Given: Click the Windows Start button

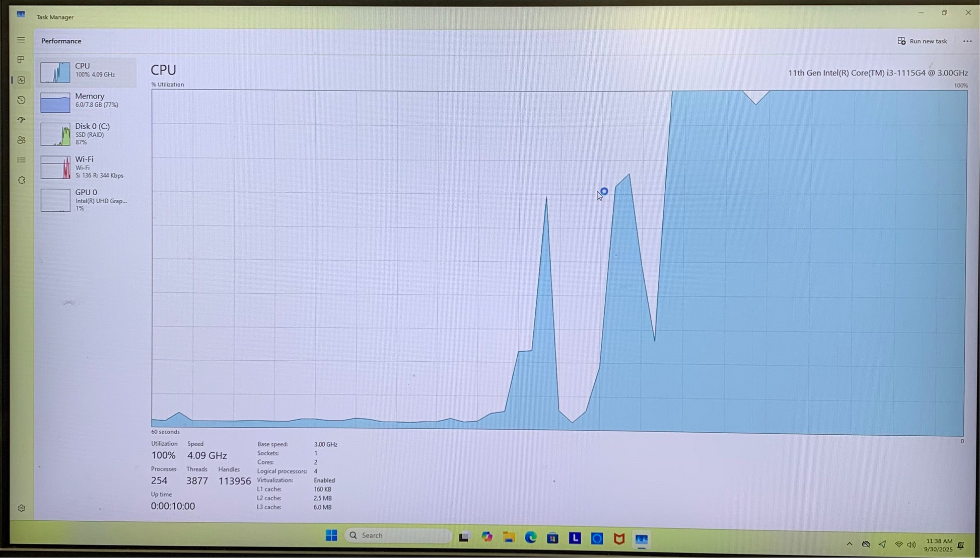Looking at the screenshot, I should tap(331, 536).
